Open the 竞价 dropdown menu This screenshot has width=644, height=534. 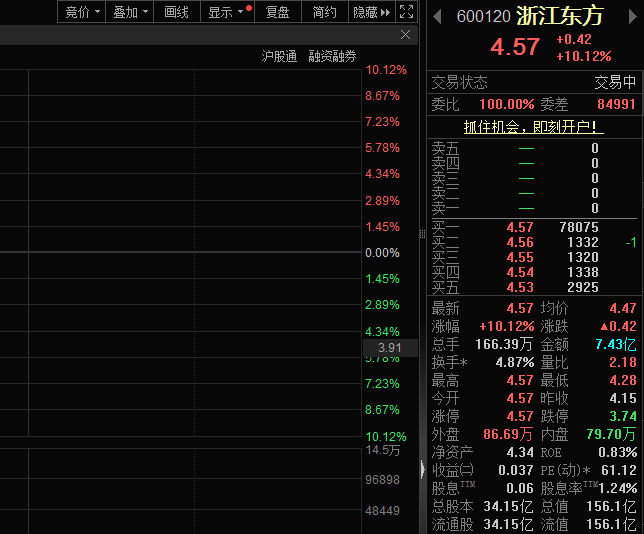(x=82, y=12)
